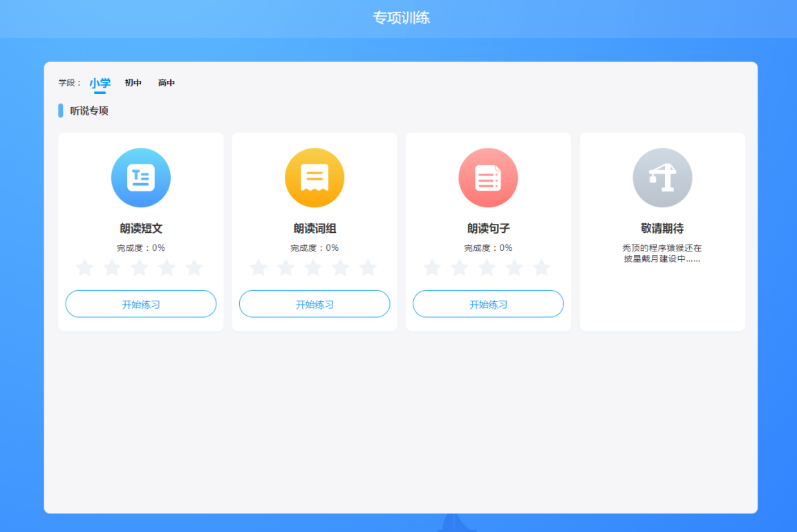Select the 小学 grade tab
This screenshot has width=797, height=532.
tap(100, 83)
